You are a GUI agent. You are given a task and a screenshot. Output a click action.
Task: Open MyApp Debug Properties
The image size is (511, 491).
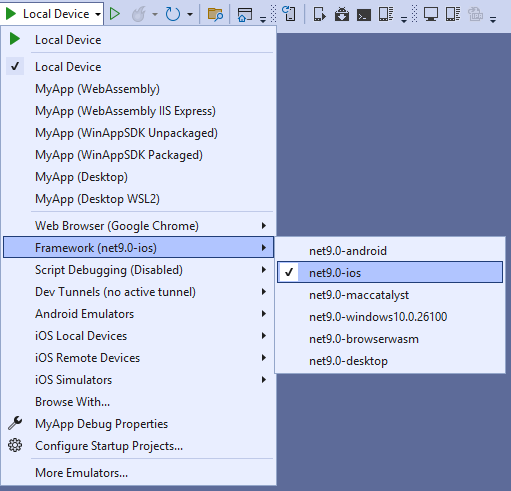pos(139,424)
